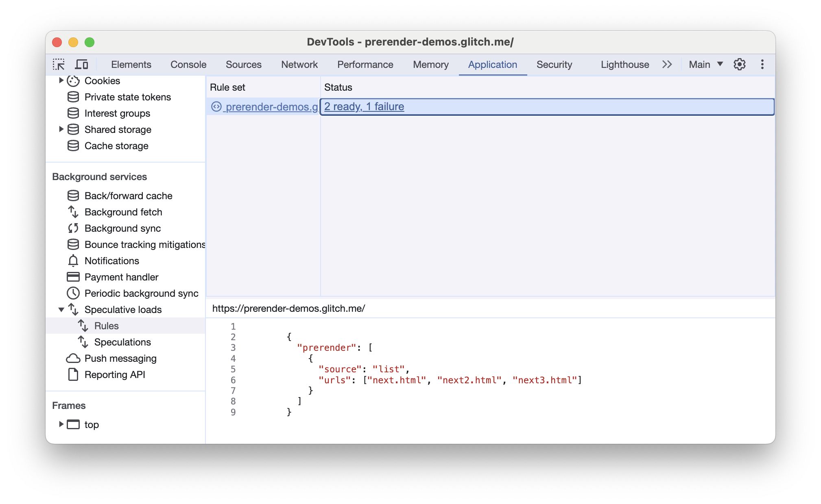Image resolution: width=821 pixels, height=504 pixels.
Task: Click the '2 ready, 1 failure' status link
Action: 365,106
